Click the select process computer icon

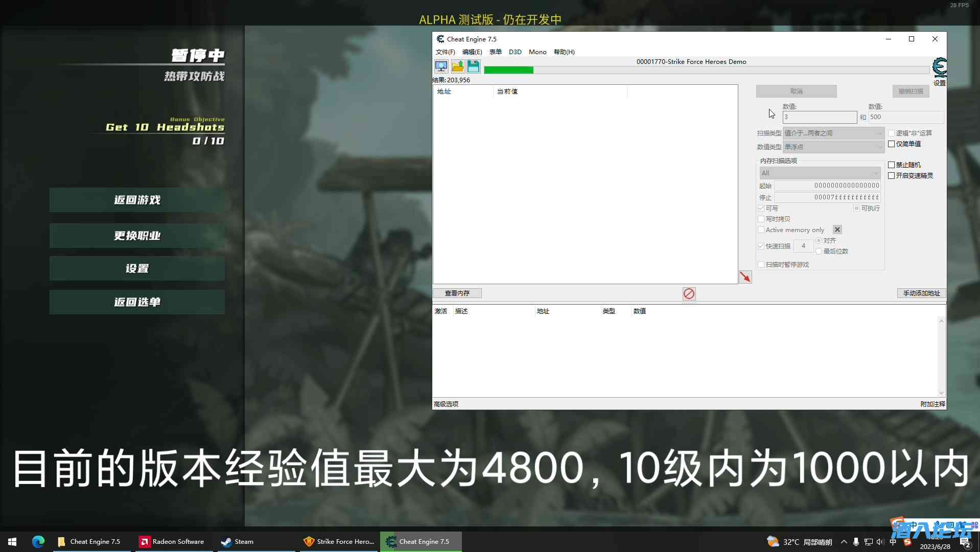click(x=441, y=66)
